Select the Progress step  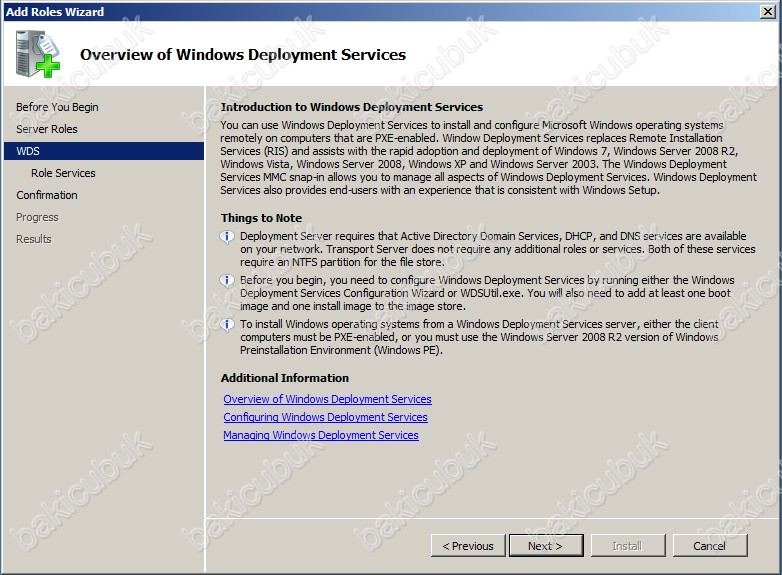pos(37,217)
